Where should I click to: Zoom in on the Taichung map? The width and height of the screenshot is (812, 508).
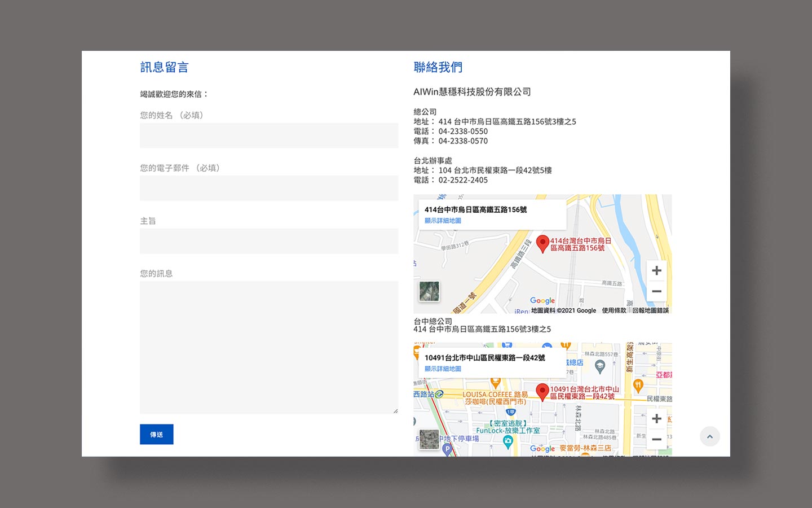point(656,271)
